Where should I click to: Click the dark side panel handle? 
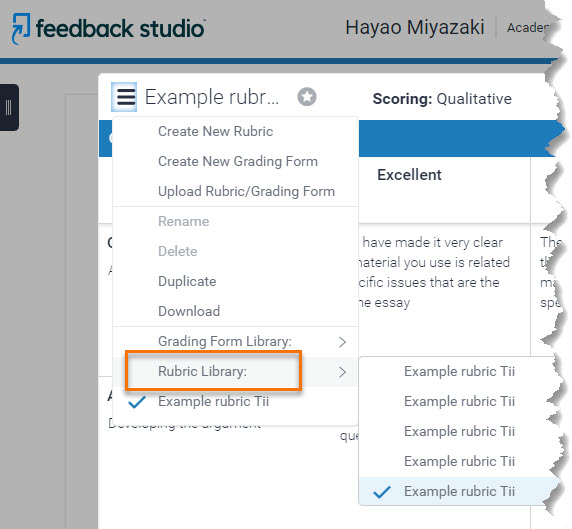[9, 107]
